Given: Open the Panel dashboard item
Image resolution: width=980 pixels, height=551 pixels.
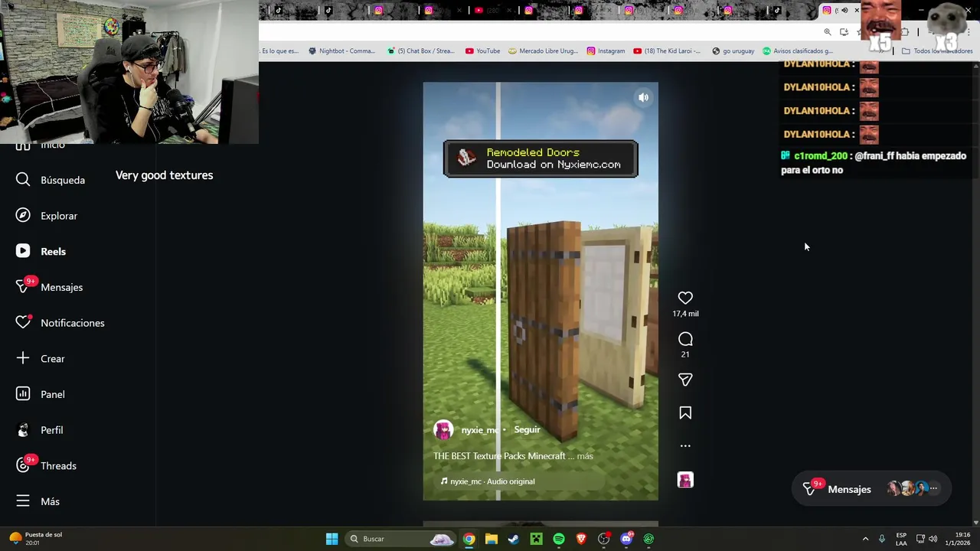Looking at the screenshot, I should coord(40,394).
